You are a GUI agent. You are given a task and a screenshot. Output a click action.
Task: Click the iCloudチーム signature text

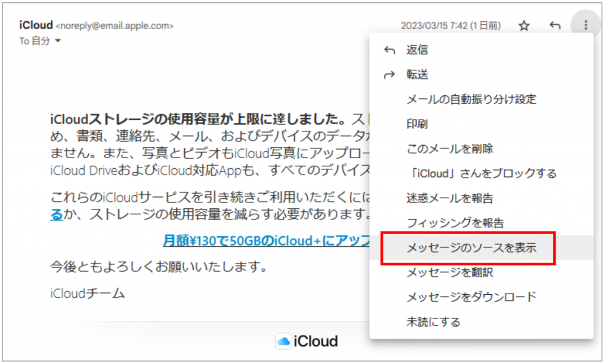click(x=88, y=294)
